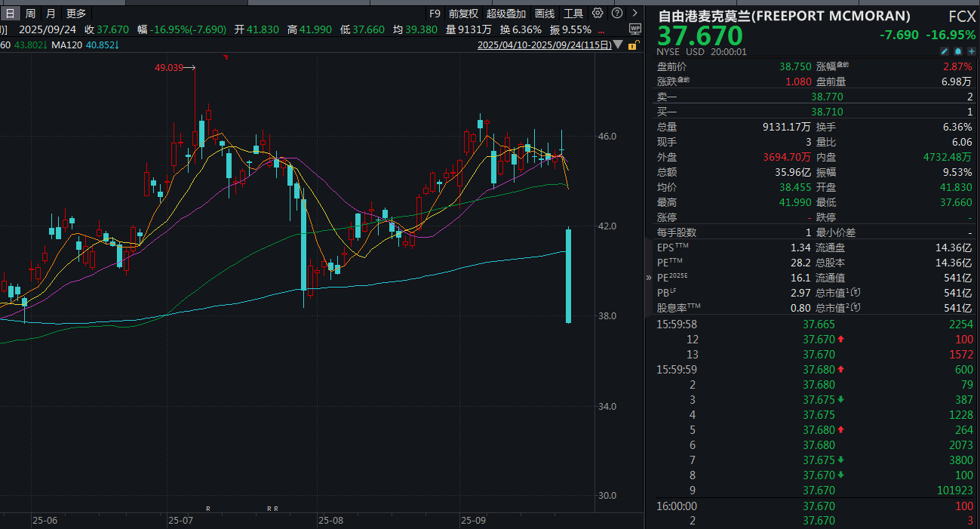Click currency icon next to 总市值1
The image size is (980, 529).
[856, 293]
